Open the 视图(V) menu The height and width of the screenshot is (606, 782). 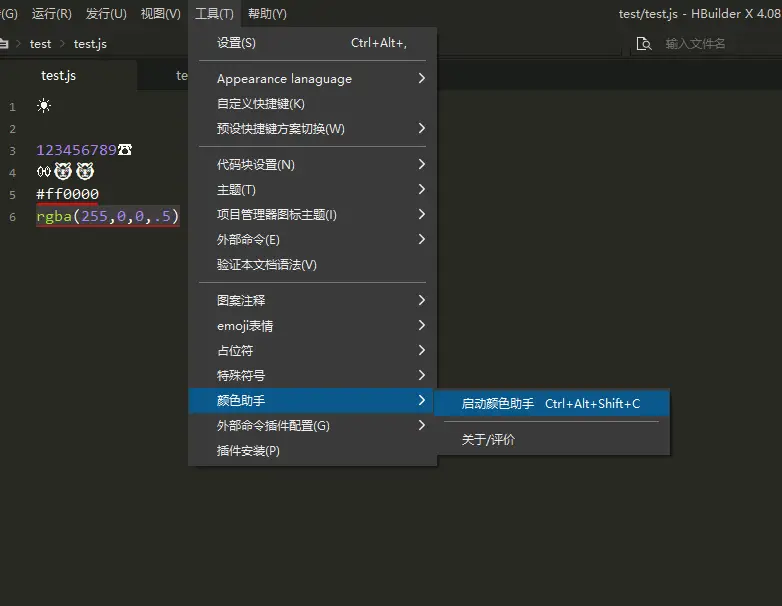(161, 13)
